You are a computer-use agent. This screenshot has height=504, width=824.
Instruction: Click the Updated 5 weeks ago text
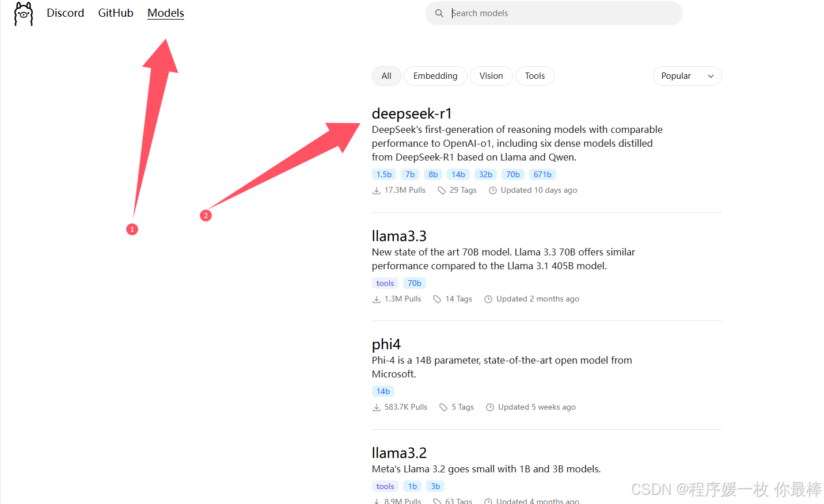pyautogui.click(x=537, y=407)
